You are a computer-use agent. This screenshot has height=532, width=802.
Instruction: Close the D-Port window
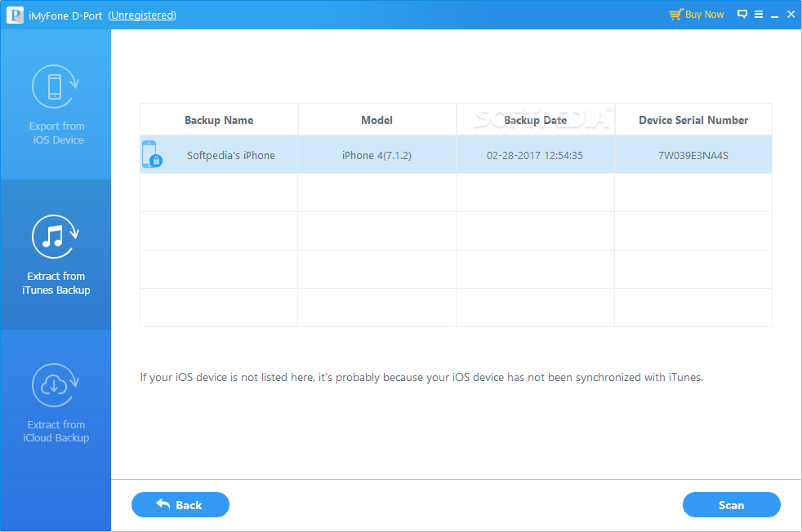(x=791, y=15)
